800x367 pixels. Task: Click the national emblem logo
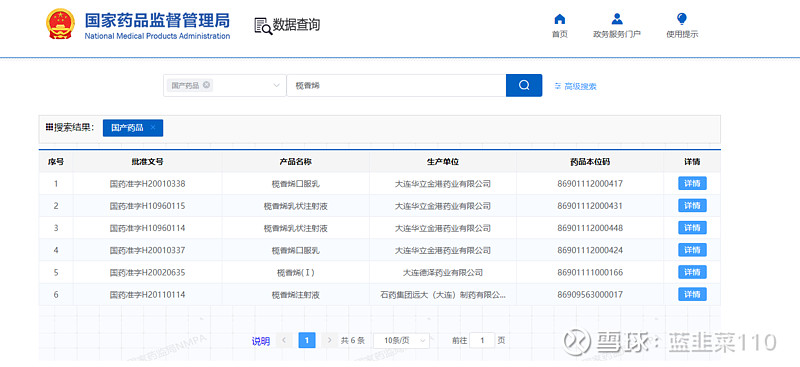60,24
